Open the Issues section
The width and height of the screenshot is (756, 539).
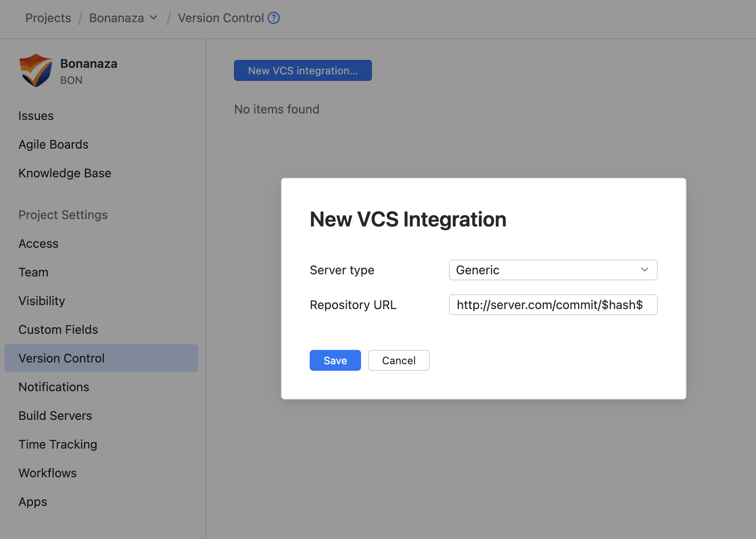pyautogui.click(x=36, y=116)
